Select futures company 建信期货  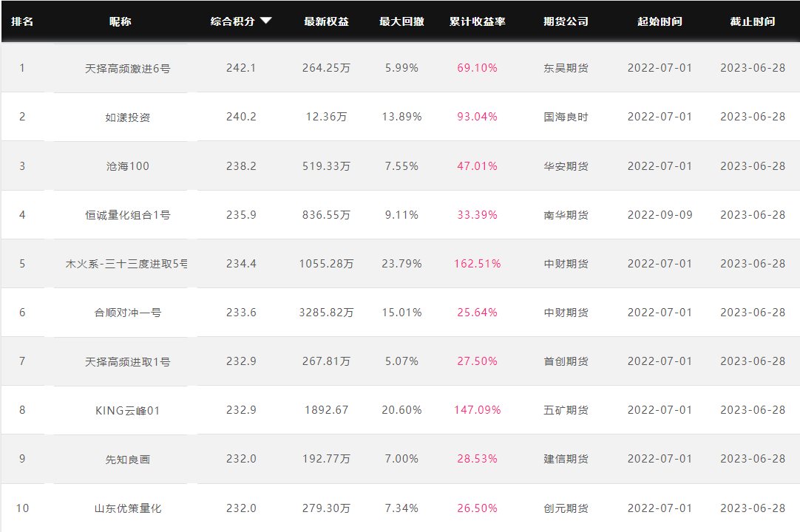[566, 459]
